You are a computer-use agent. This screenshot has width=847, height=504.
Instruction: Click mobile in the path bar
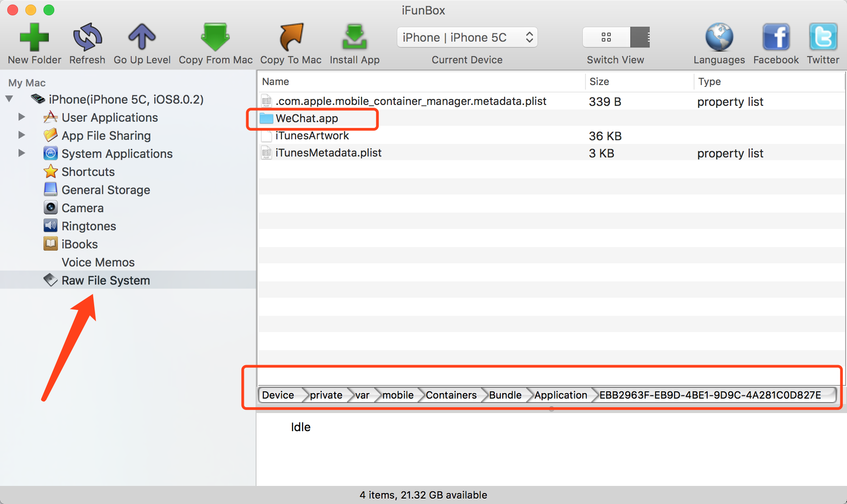point(398,395)
